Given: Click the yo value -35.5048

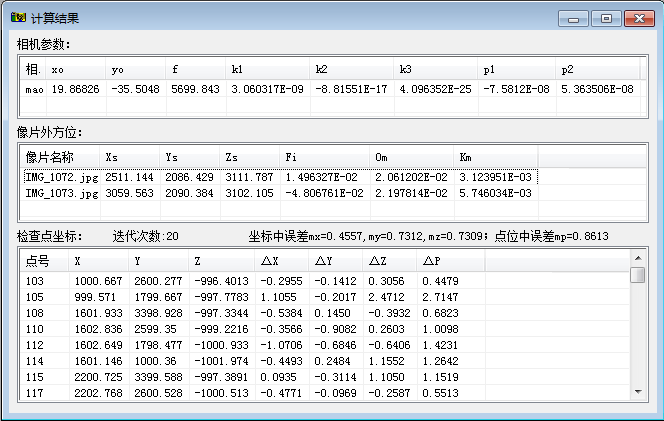Looking at the screenshot, I should [136, 89].
